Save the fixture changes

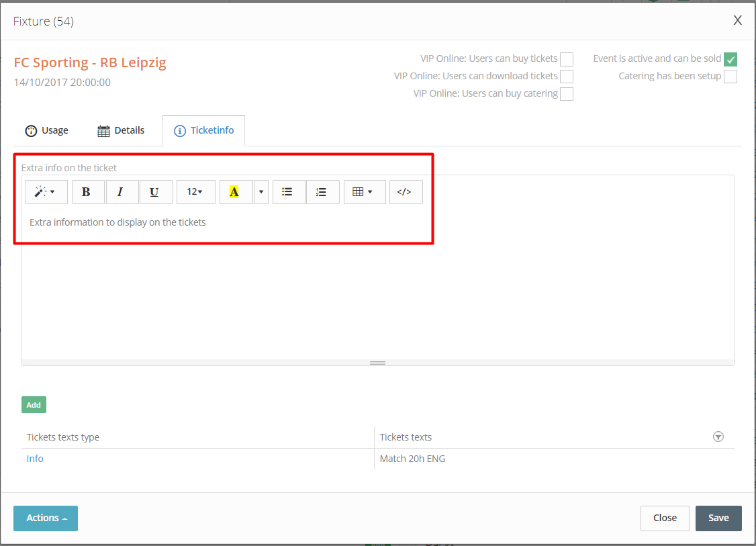click(x=718, y=518)
